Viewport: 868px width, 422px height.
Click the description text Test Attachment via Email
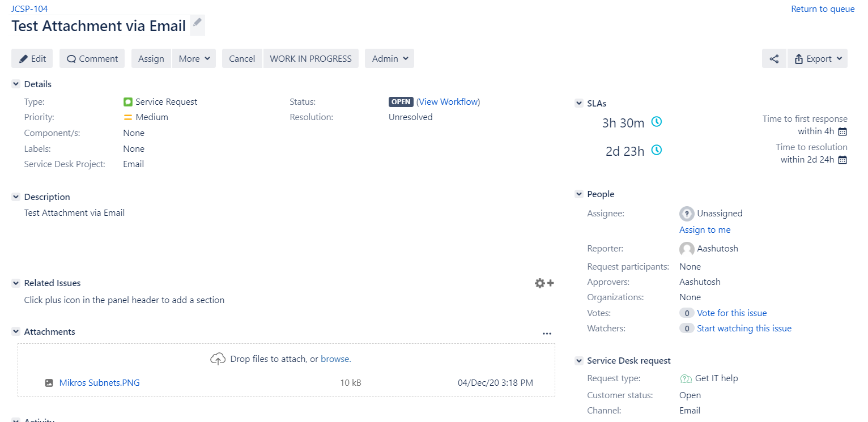pos(74,213)
